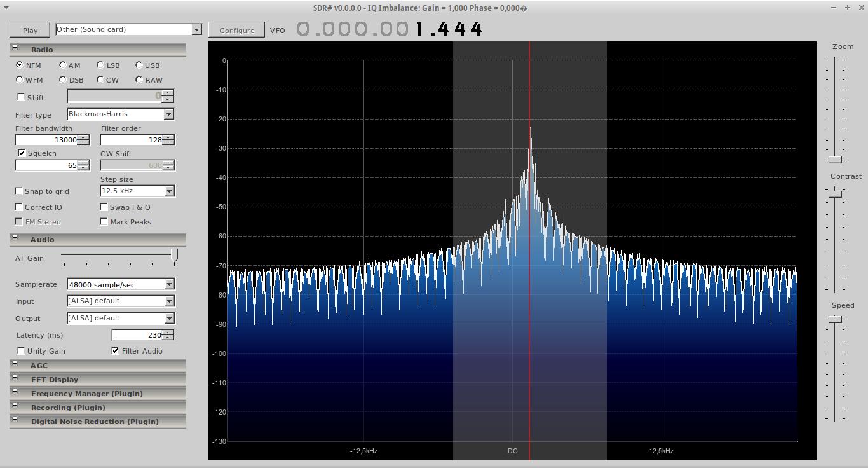Screen dimensions: 868x468
Task: Disable the Squelch checkbox
Action: tap(22, 153)
